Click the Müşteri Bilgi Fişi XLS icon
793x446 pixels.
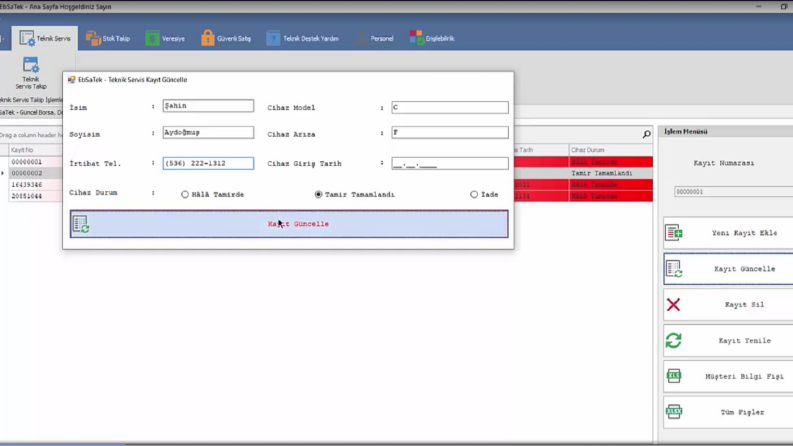[x=674, y=376]
